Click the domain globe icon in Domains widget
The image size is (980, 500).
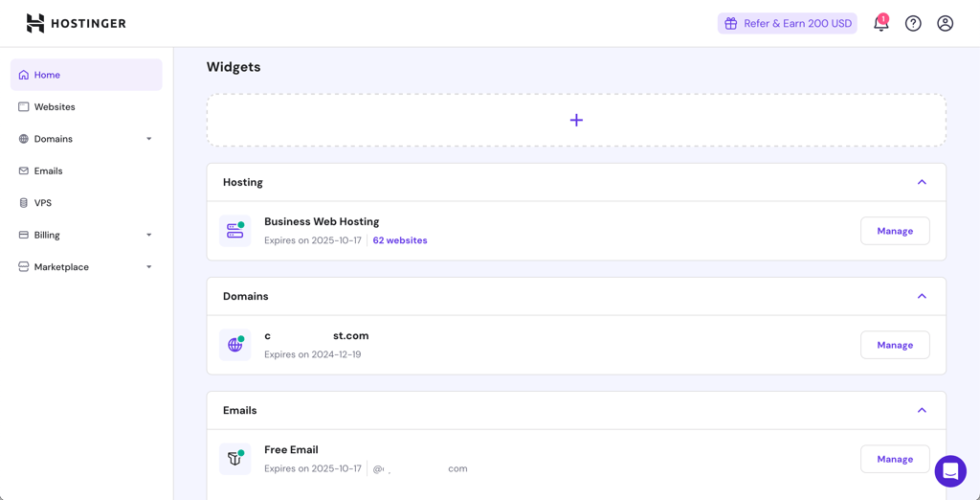235,345
